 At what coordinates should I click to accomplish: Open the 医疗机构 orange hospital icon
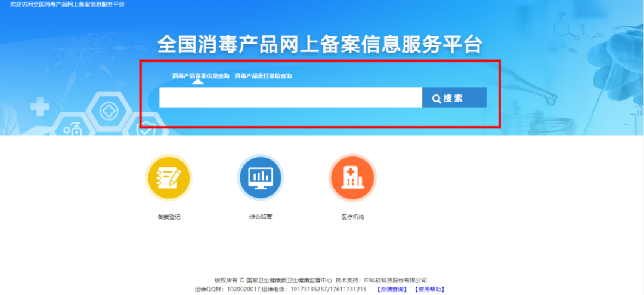[352, 178]
